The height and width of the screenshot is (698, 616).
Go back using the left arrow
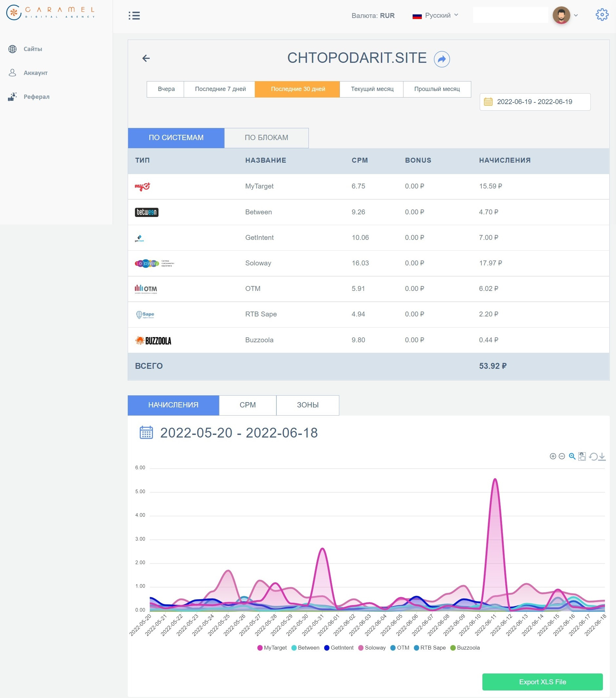146,58
